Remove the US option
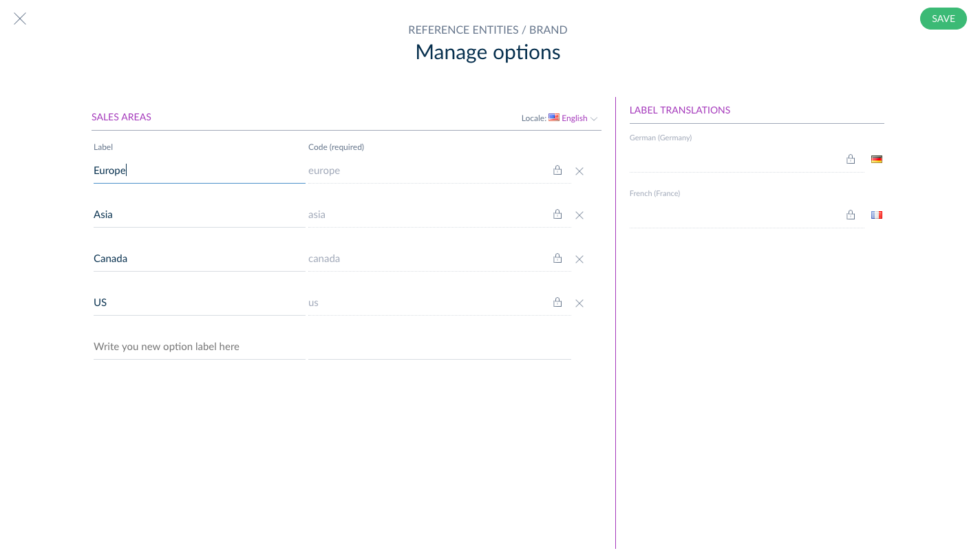The image size is (980, 553). (x=579, y=303)
